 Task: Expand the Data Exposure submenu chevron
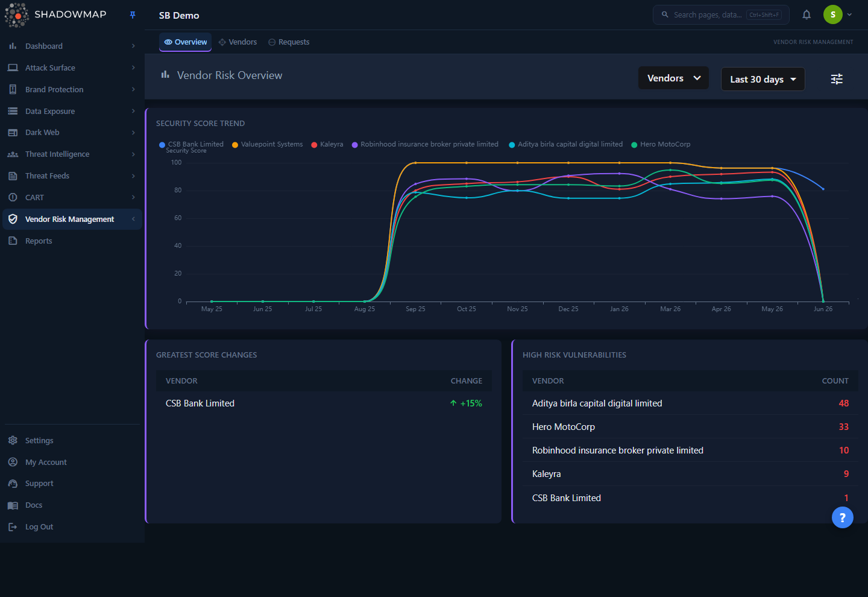[x=133, y=111]
